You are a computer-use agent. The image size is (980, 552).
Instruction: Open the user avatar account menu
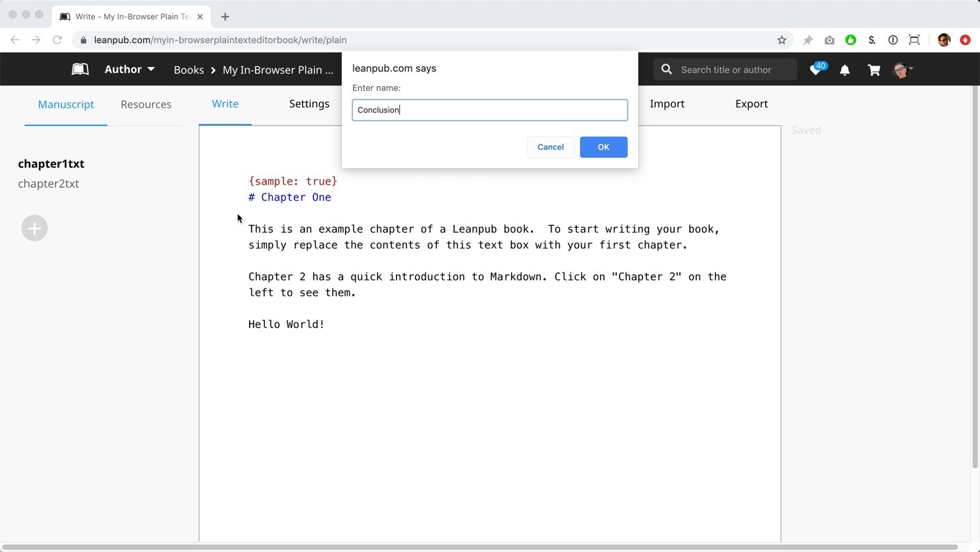902,70
